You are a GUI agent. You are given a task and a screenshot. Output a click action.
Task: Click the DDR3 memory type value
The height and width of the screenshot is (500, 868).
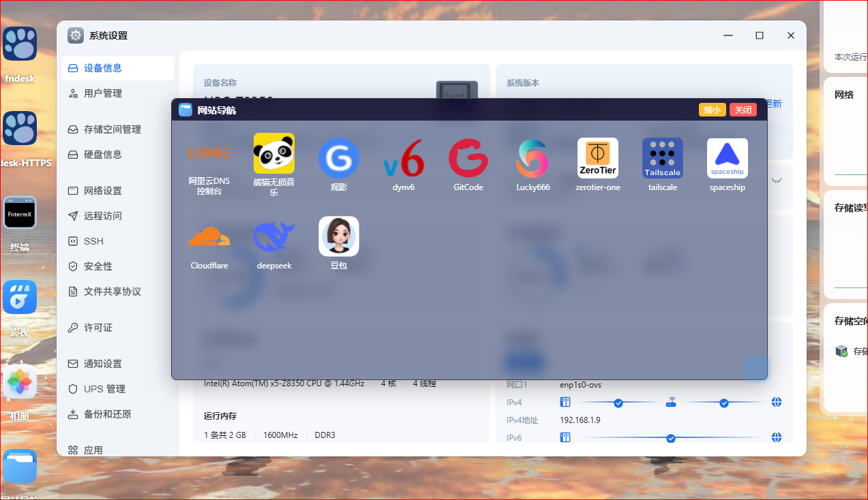tap(325, 435)
